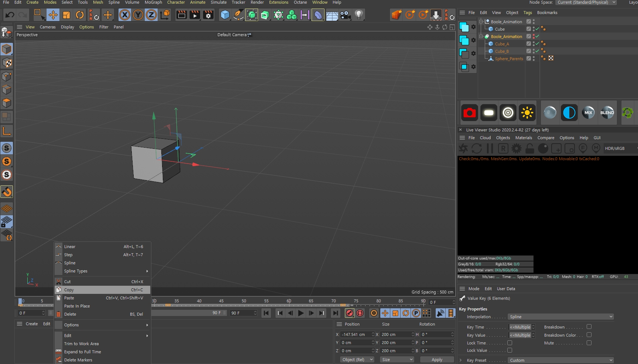This screenshot has height=364, width=638.
Task: Choose Linear in the context menu
Action: click(102, 247)
